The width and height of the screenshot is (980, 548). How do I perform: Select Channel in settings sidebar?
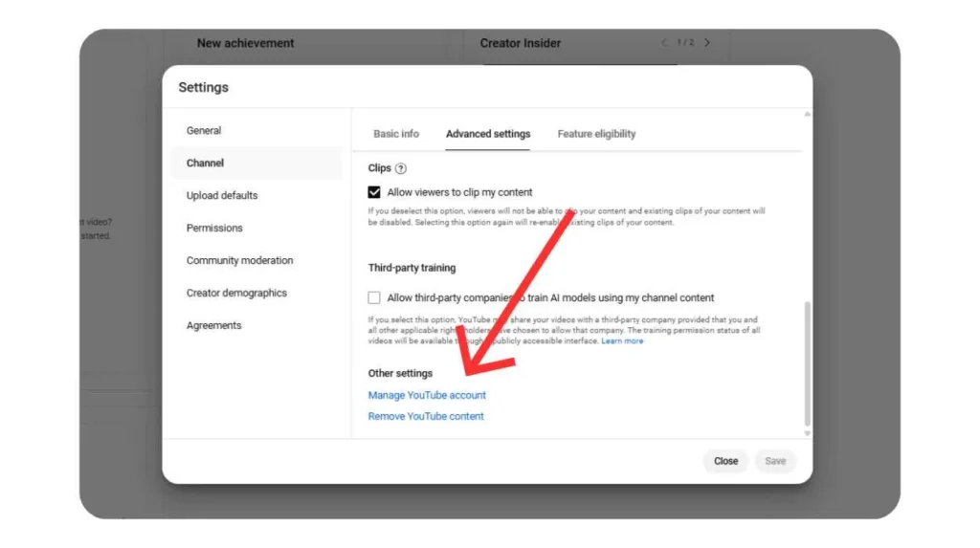pyautogui.click(x=256, y=164)
